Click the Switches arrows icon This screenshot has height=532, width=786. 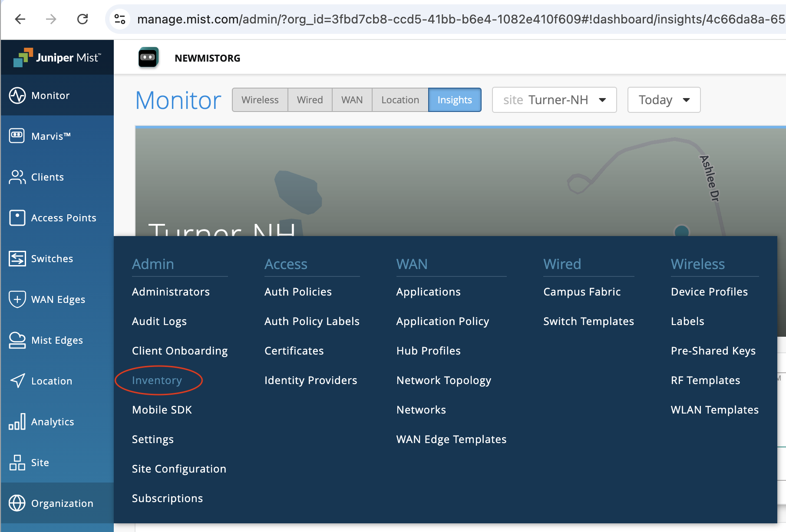click(17, 258)
